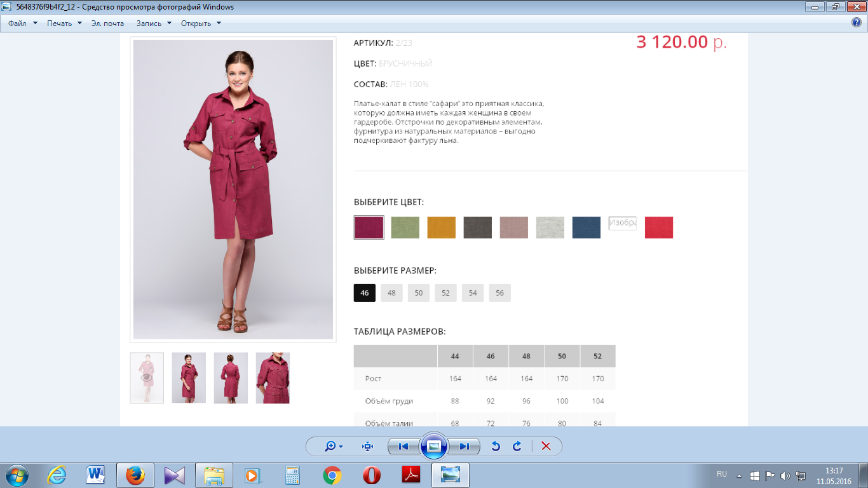The width and height of the screenshot is (868, 488).
Task: Select the navy blue color swatch
Action: click(587, 227)
